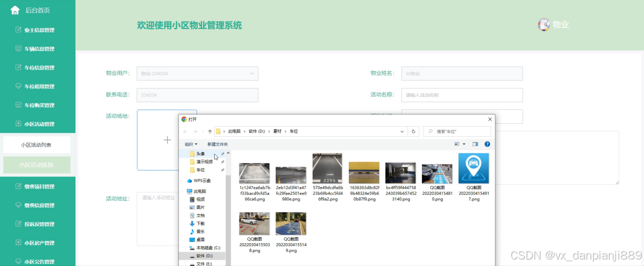Viewport: 644px width, 266px height.
Task: Open 小区公告管理 in the sidebar
Action: tap(38, 262)
